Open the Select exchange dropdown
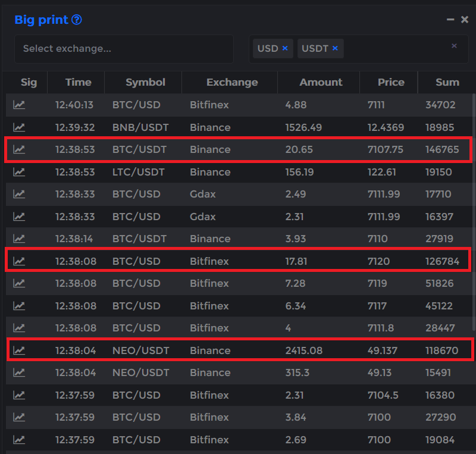This screenshot has height=454, width=476. [x=124, y=49]
